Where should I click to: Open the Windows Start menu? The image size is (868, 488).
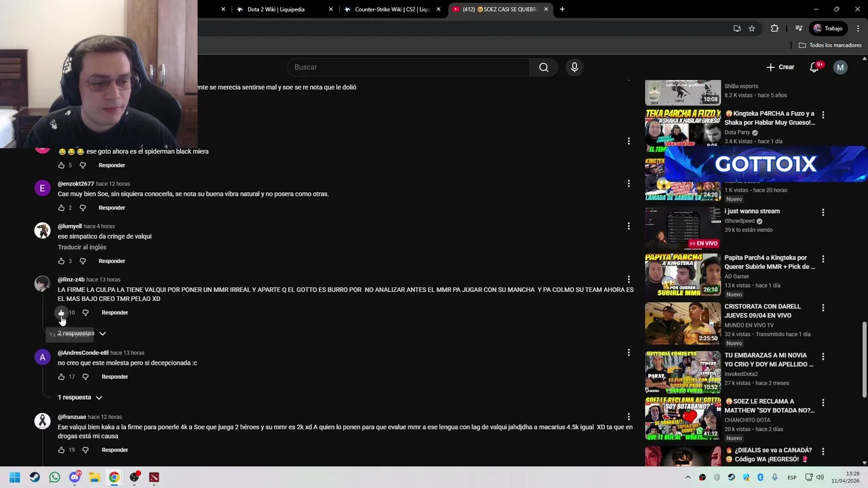pos(14,477)
